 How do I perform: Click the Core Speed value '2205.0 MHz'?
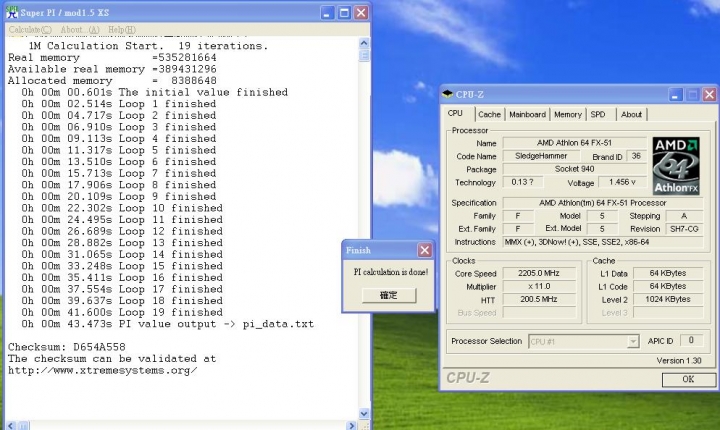click(539, 273)
